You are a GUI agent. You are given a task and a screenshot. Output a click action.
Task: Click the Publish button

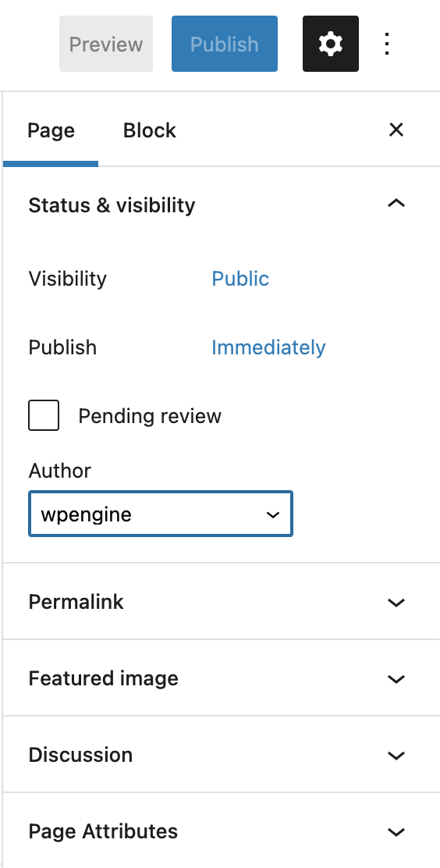[x=225, y=44]
